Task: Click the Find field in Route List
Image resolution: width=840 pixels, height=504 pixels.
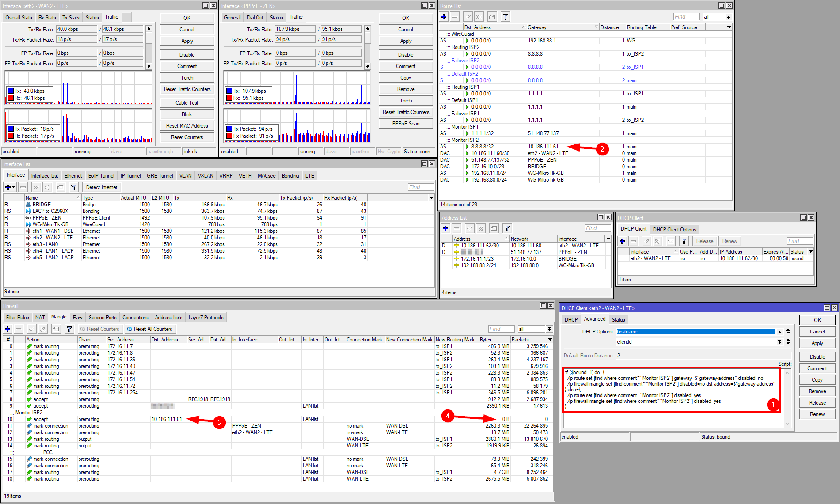Action: click(x=686, y=17)
